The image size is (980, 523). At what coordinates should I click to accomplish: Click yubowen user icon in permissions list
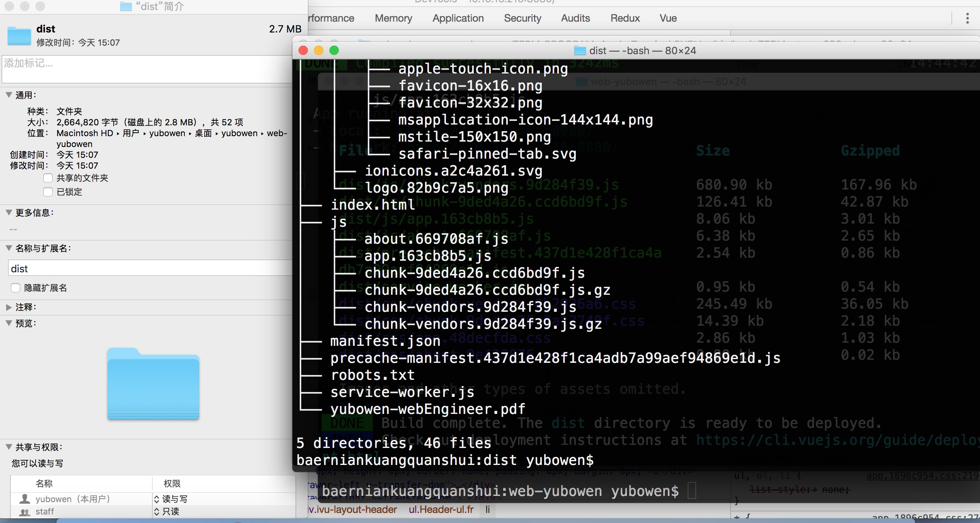(x=25, y=499)
